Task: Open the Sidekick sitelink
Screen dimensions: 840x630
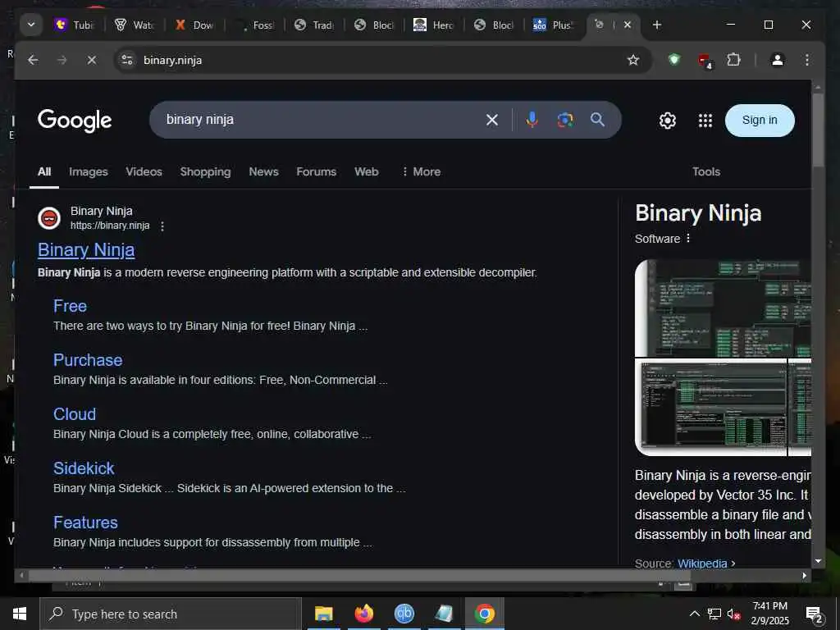Action: point(84,468)
